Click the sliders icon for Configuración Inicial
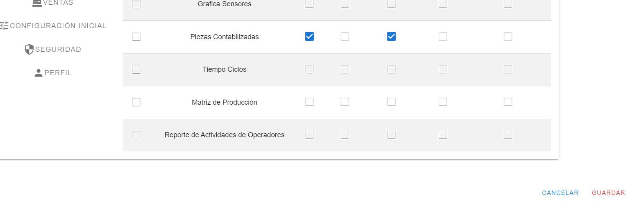 tap(4, 26)
